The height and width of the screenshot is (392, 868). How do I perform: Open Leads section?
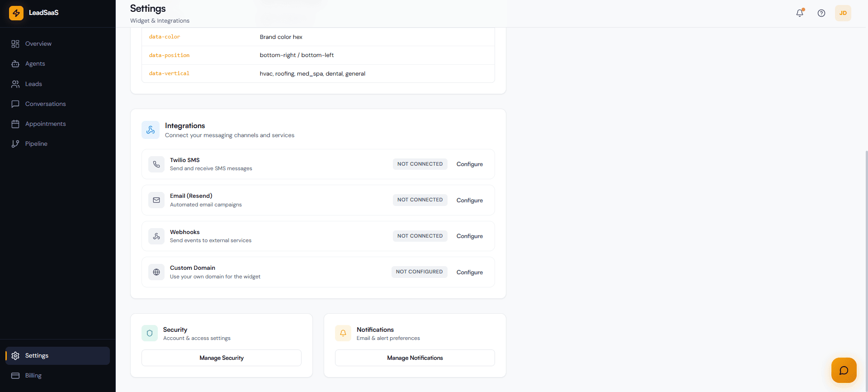click(57, 84)
